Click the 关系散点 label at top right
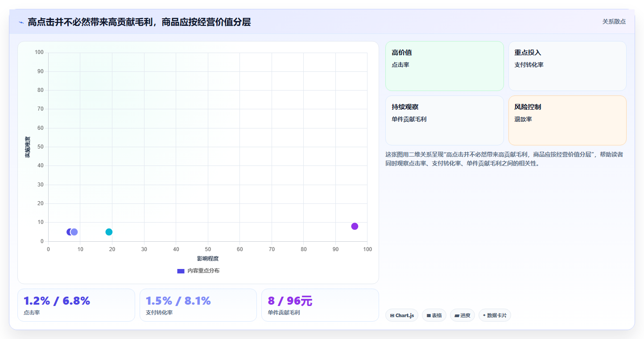 click(x=614, y=22)
